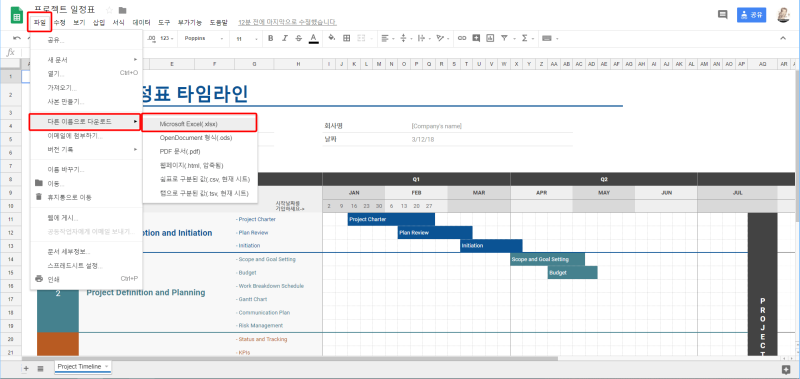Click the insert chart icon
Image resolution: width=800 pixels, height=379 pixels.
coord(490,38)
